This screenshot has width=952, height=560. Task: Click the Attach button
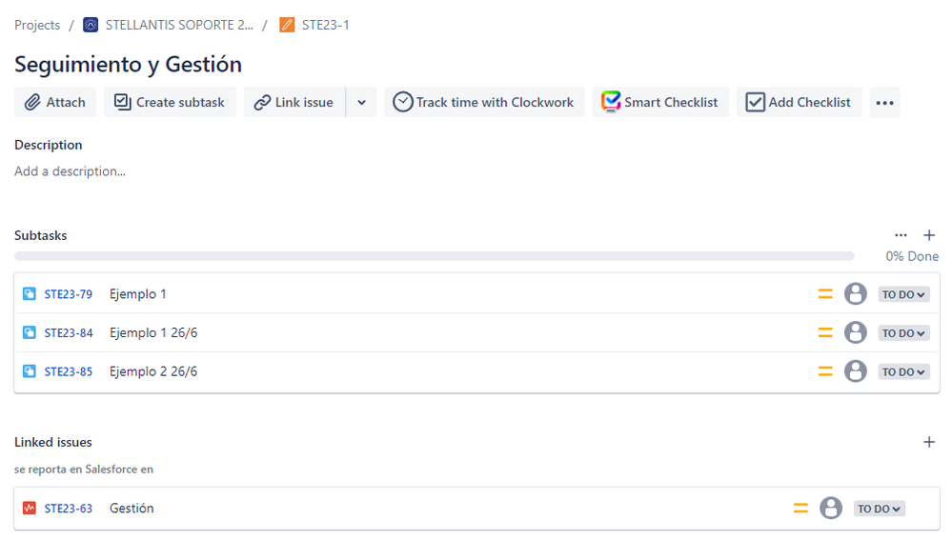tap(55, 102)
